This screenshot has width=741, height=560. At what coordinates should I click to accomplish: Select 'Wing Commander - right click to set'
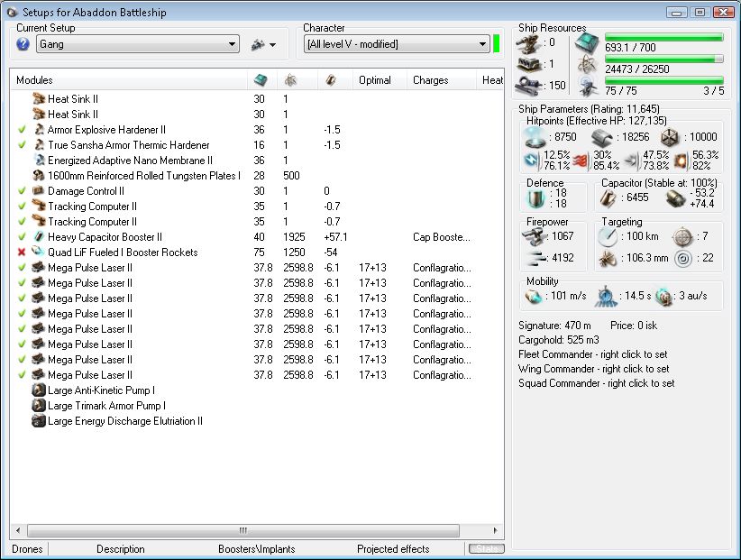pos(593,369)
